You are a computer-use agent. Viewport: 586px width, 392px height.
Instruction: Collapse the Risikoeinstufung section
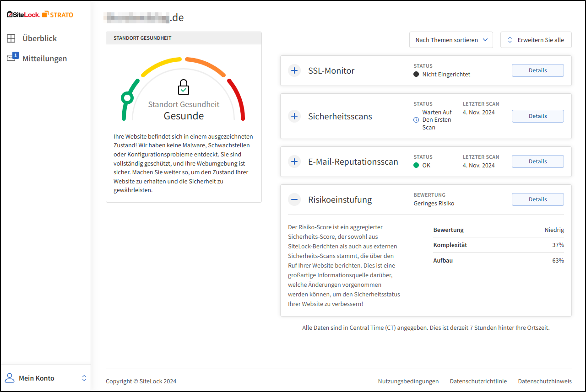294,199
